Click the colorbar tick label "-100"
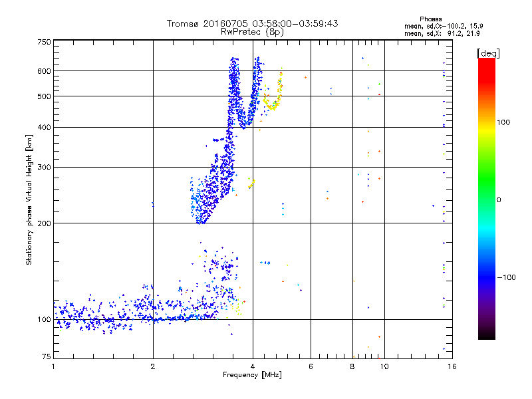532x399 pixels. (x=506, y=277)
